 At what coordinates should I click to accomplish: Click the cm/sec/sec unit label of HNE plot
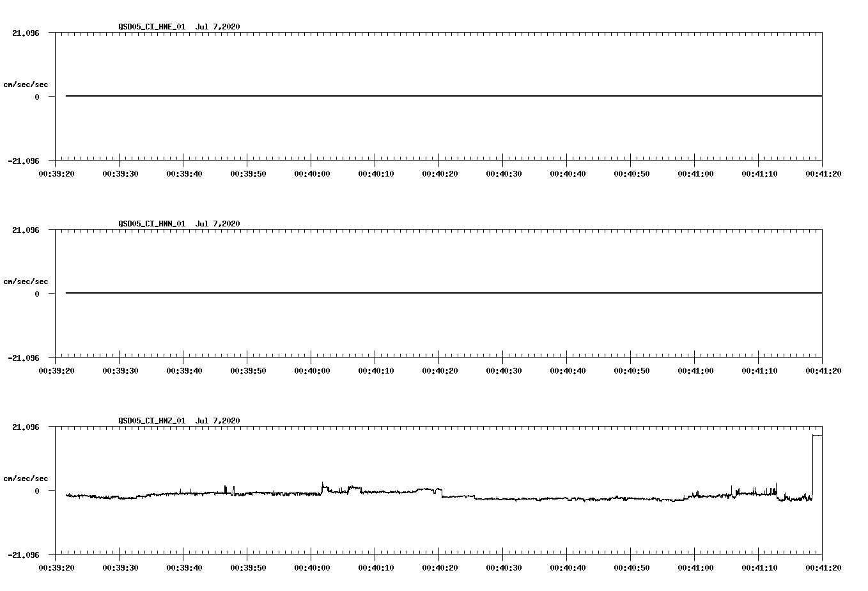pos(26,84)
